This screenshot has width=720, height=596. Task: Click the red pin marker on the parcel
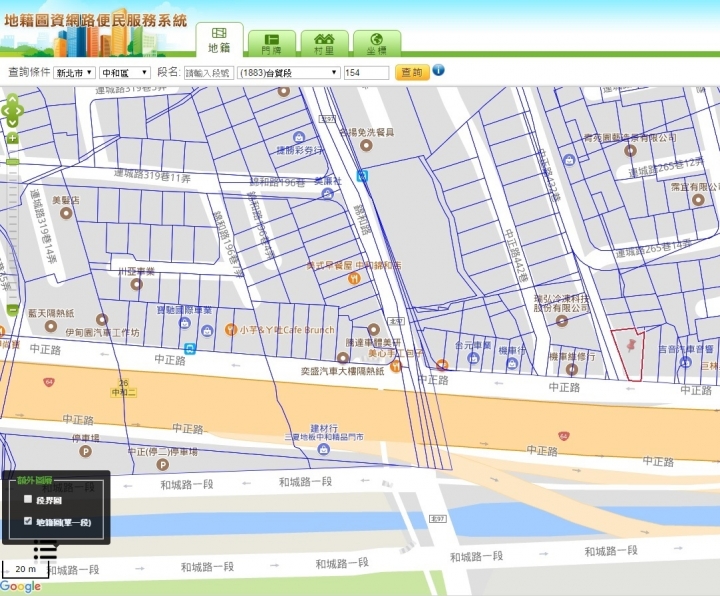[630, 345]
